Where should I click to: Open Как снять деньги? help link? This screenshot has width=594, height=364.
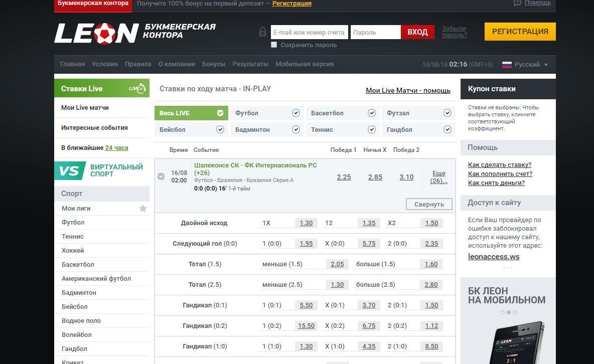(x=496, y=183)
